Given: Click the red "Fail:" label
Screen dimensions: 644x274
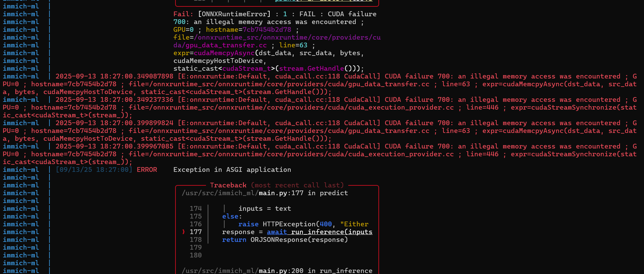Looking at the screenshot, I should [x=183, y=14].
